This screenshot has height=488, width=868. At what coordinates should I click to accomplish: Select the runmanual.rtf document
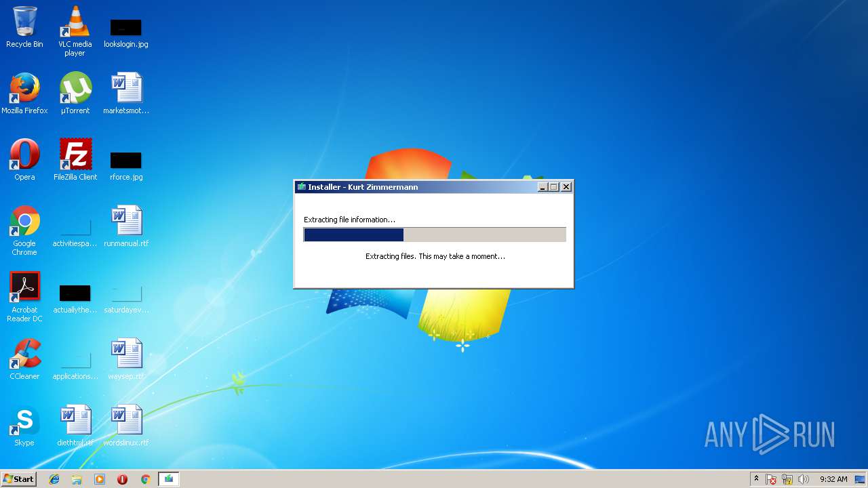(125, 226)
